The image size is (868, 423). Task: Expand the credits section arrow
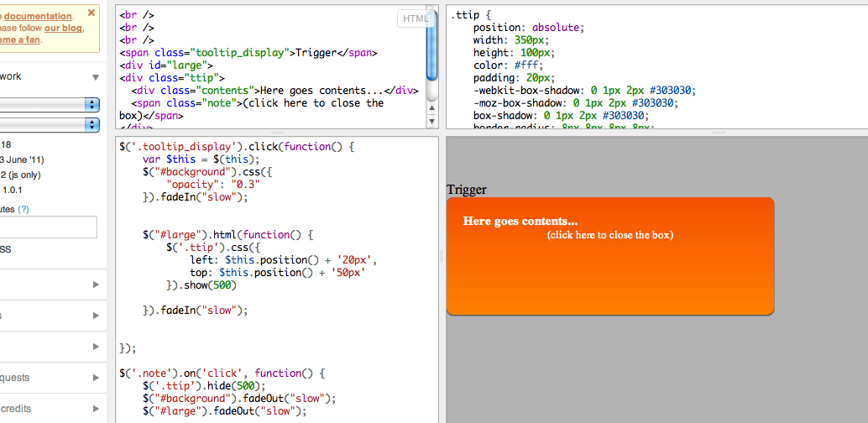pos(95,409)
